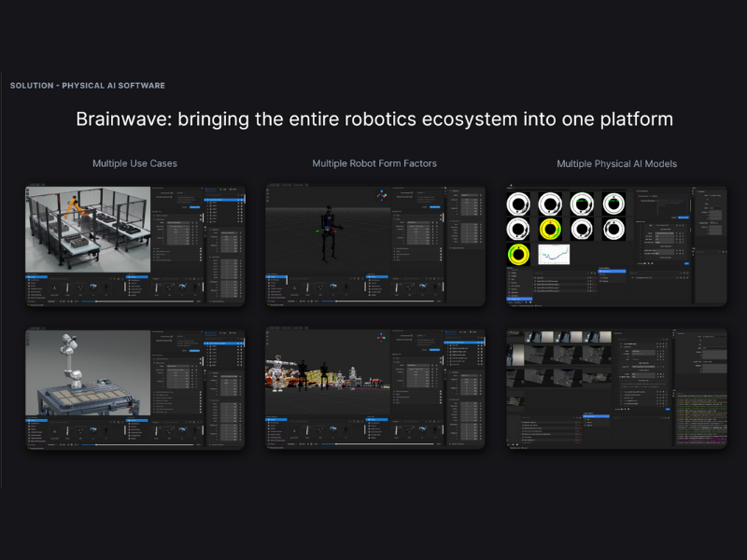Click the 'Multiple Physical AI Models' heading

(617, 164)
